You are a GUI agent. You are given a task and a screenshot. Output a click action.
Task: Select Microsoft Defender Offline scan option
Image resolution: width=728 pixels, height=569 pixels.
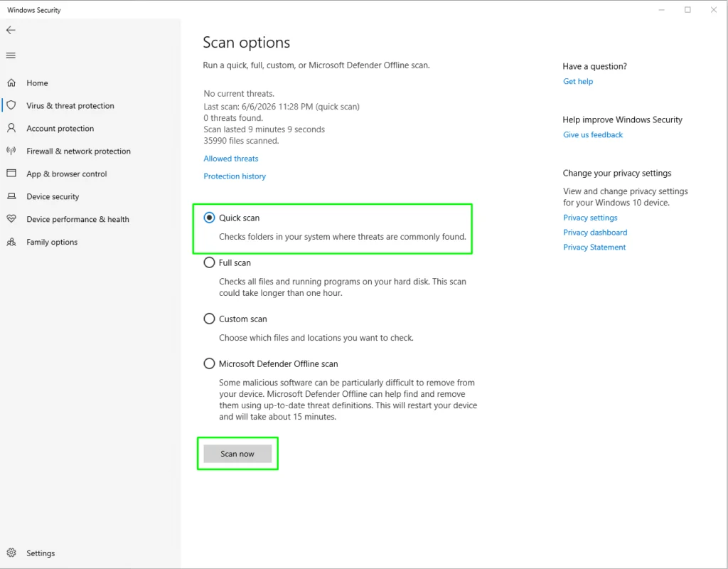click(x=210, y=363)
